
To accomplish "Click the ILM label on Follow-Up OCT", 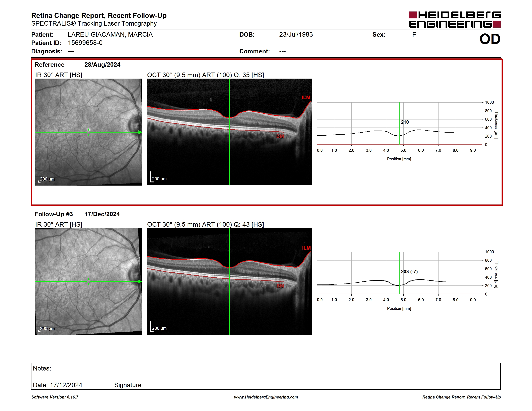I will (307, 248).
